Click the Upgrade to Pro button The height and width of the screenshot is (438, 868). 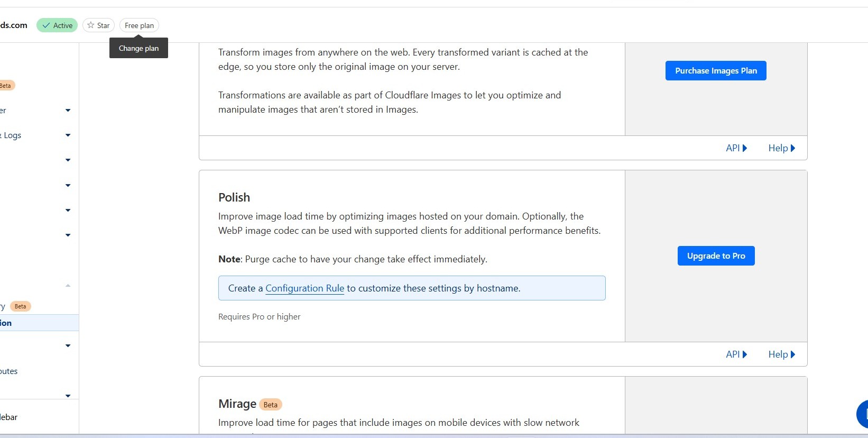[x=716, y=256]
